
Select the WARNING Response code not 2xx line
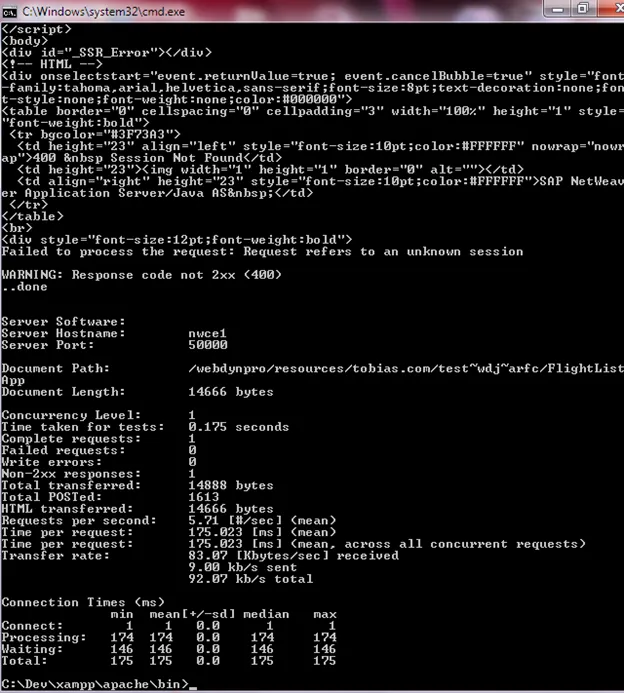click(x=141, y=275)
